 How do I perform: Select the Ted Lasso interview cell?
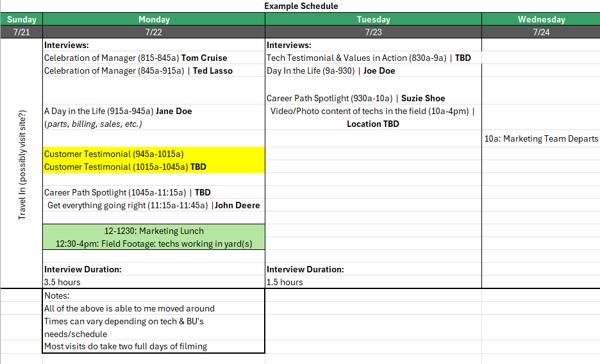138,70
